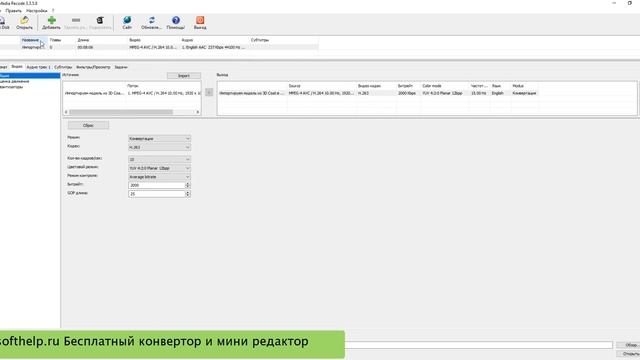Image resolution: width=640 pixels, height=360 pixels.
Task: Click the Обзор browse button
Action: (x=629, y=345)
